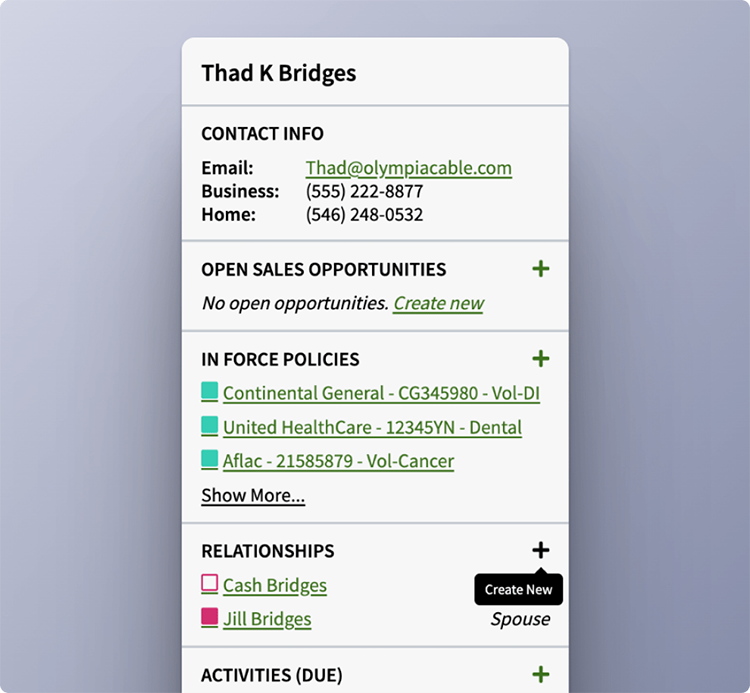Click outlined pink icon beside Cash Bridges
This screenshot has height=693, width=750.
point(210,584)
